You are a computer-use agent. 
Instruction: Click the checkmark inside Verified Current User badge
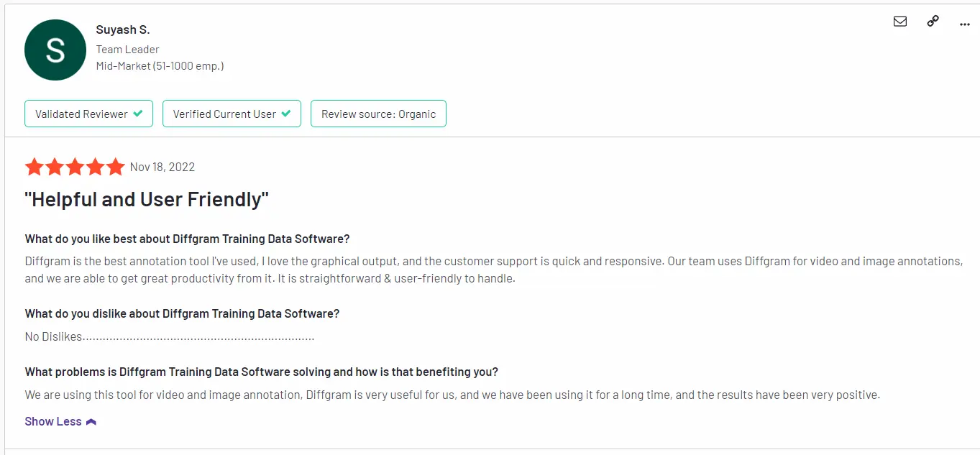[285, 114]
